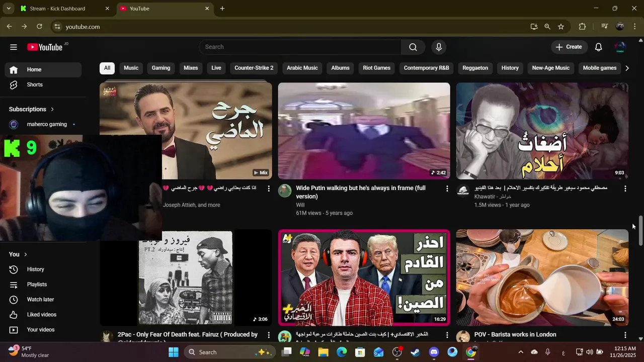
Task: Filter by the Music chip
Action: pyautogui.click(x=131, y=68)
